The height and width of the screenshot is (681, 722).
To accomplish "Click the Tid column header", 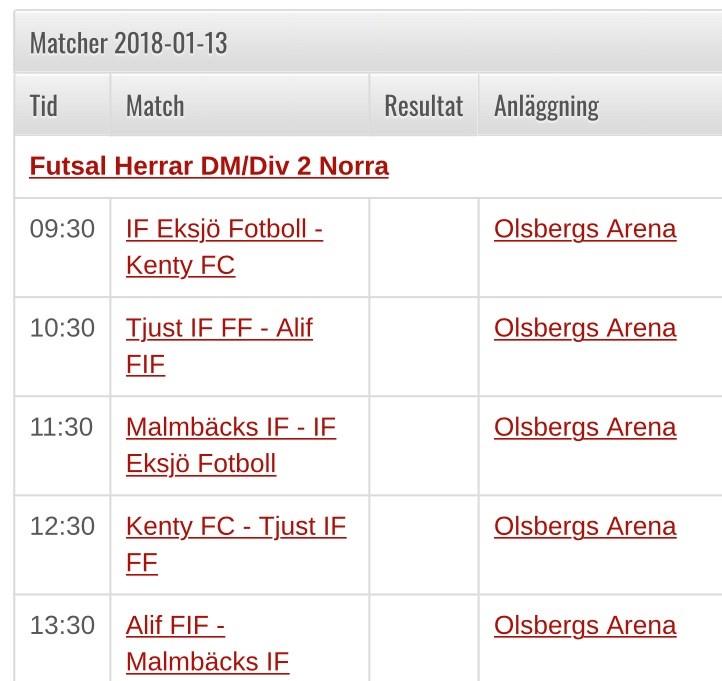I will click(44, 106).
